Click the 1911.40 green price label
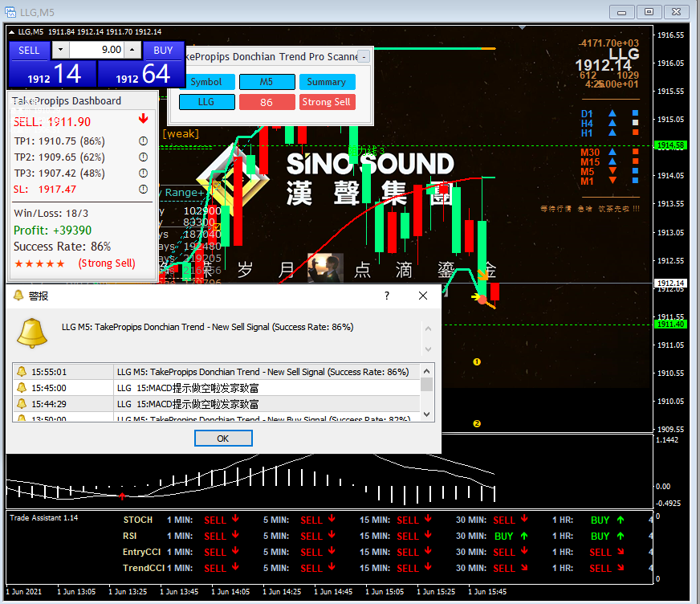 [x=670, y=324]
